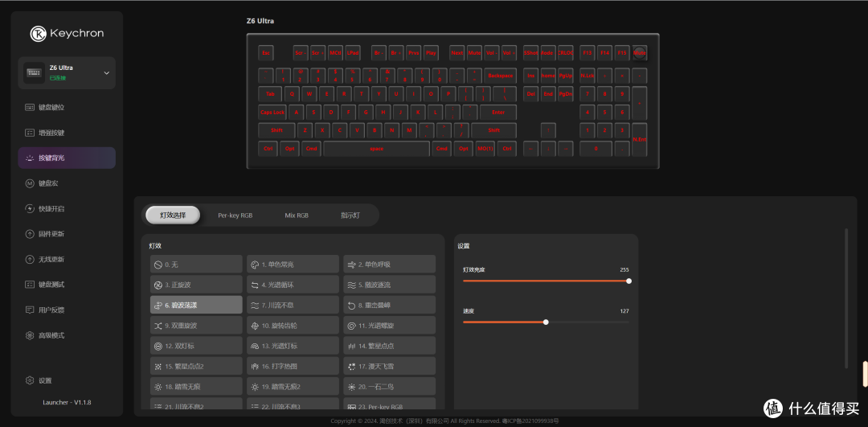This screenshot has height=427, width=868.
Task: Click the 已连接 connected status text
Action: coord(58,78)
